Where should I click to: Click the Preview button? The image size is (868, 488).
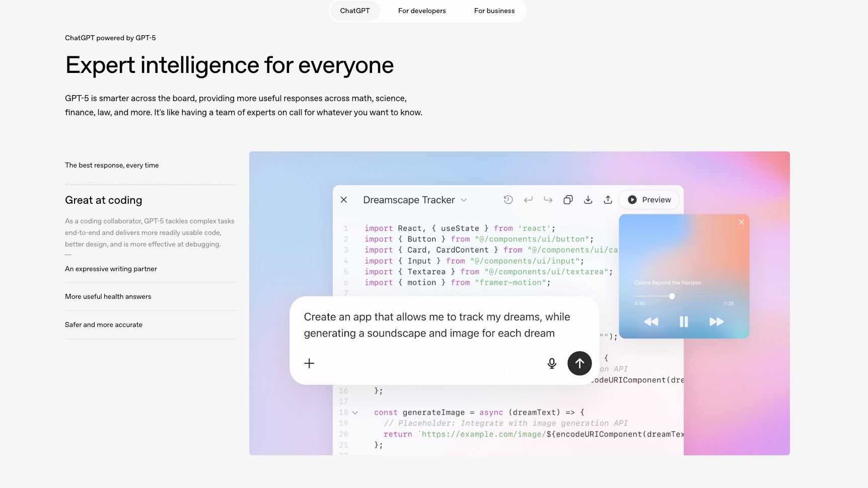coord(649,200)
